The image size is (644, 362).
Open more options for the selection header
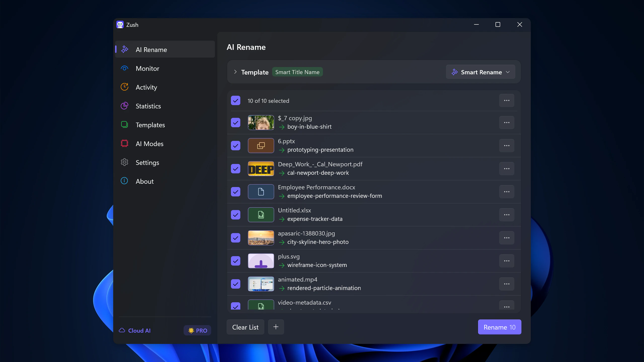pos(507,101)
